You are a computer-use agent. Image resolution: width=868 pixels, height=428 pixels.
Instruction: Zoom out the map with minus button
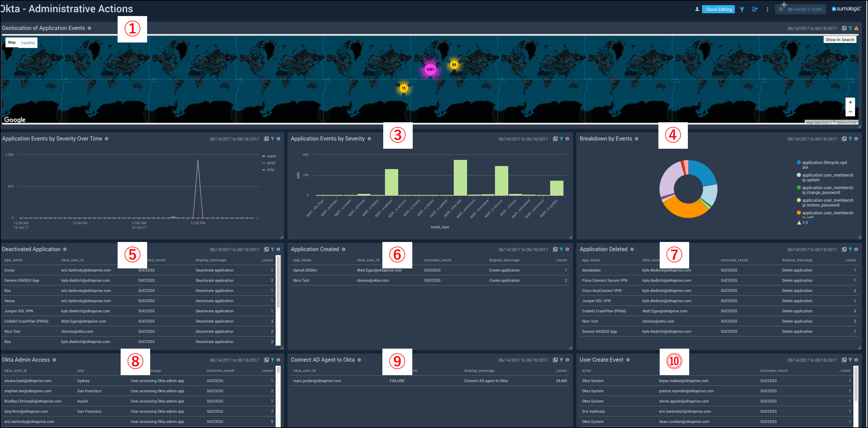pos(850,112)
